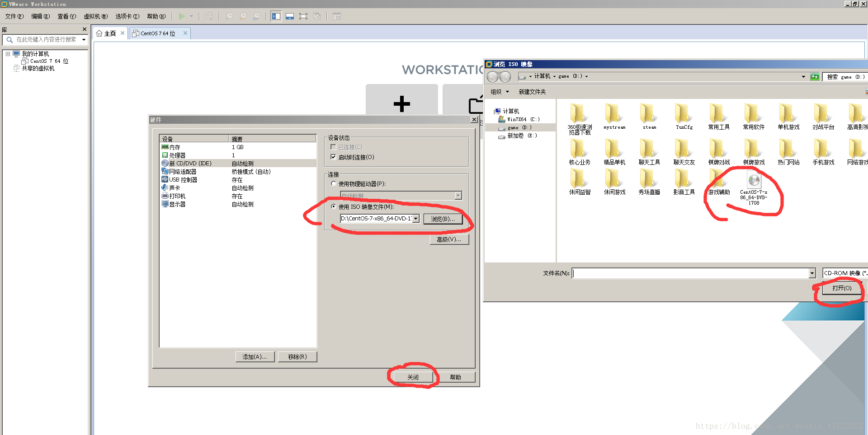Select 打印机 in the device list

point(238,196)
